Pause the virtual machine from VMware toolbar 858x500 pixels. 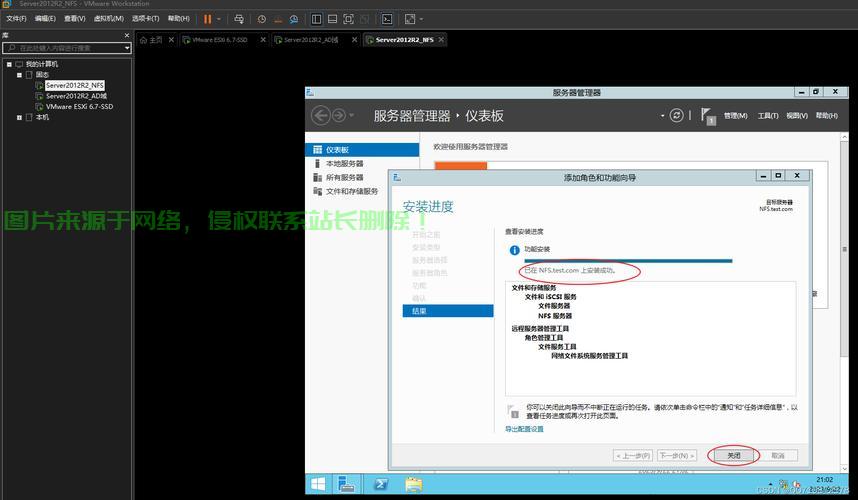[x=207, y=19]
